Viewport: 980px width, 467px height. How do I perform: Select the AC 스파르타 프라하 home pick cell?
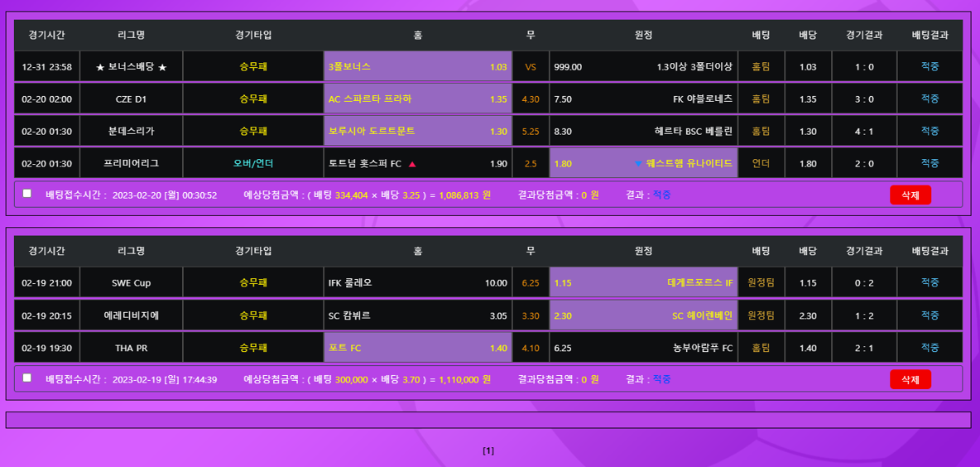click(x=417, y=99)
